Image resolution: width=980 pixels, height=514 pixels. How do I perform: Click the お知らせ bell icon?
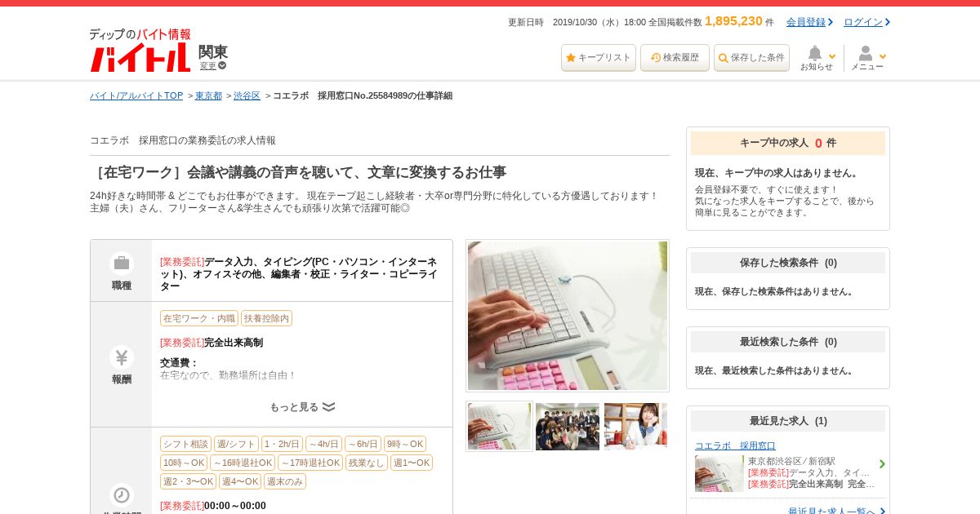coord(814,54)
